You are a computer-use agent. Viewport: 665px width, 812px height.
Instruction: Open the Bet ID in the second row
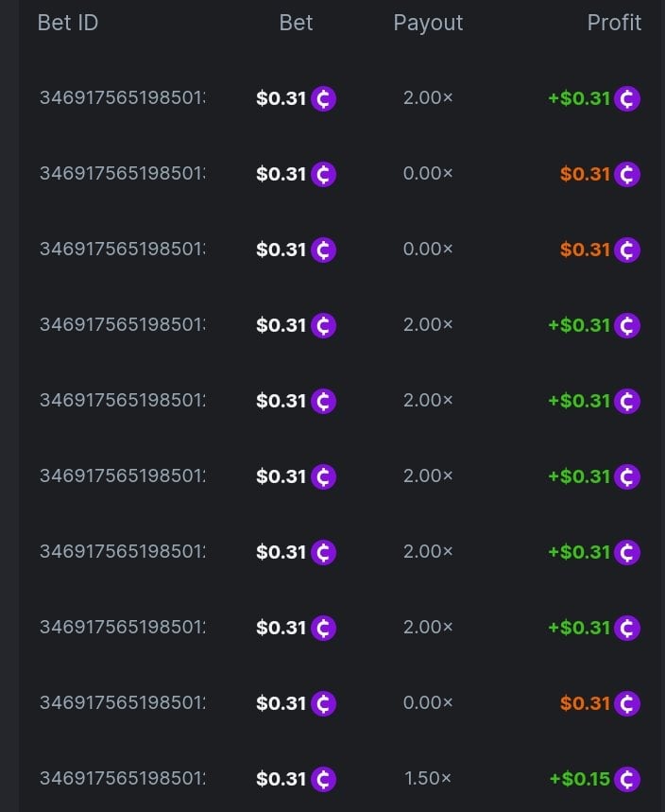[122, 174]
